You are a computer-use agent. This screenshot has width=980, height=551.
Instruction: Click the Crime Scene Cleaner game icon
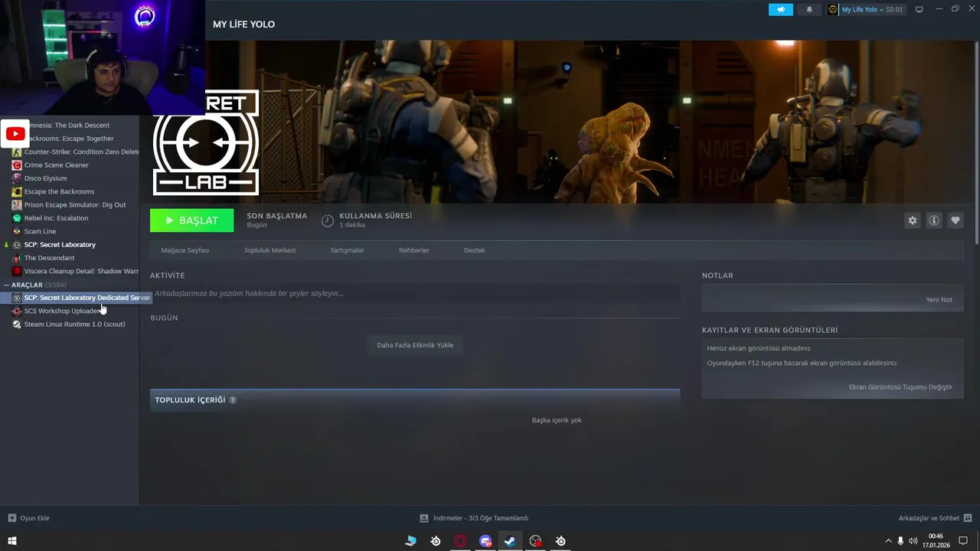click(x=17, y=165)
